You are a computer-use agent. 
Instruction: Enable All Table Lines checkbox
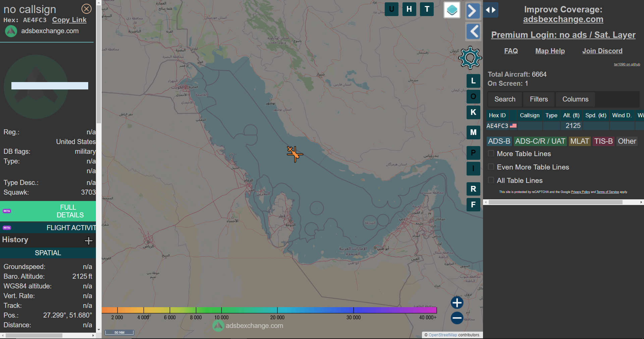(491, 180)
